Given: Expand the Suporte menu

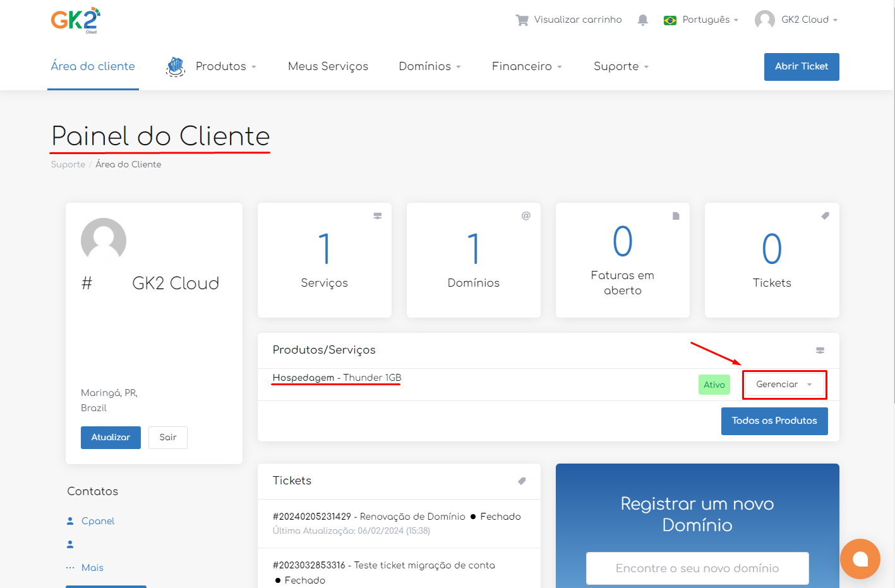Looking at the screenshot, I should pos(622,66).
